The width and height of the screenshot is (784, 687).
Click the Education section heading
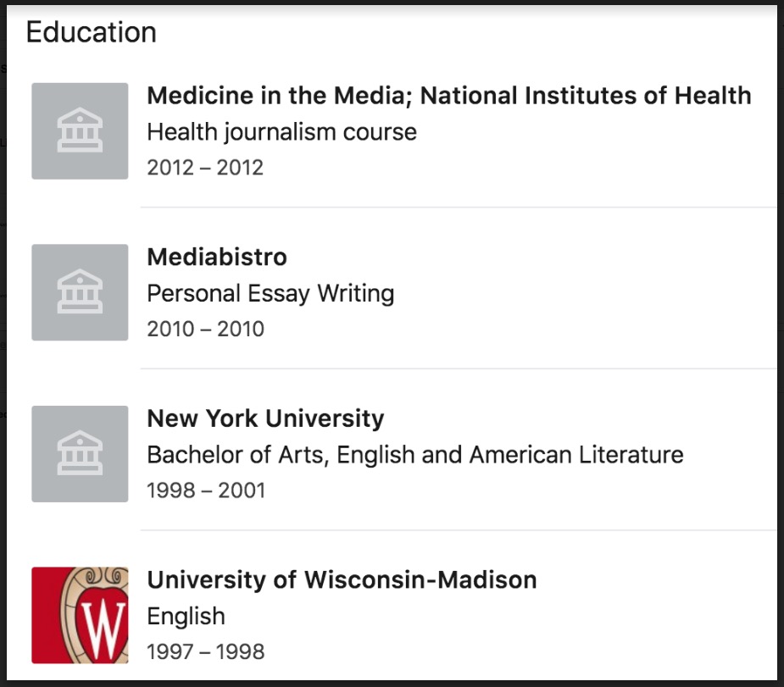pos(92,32)
